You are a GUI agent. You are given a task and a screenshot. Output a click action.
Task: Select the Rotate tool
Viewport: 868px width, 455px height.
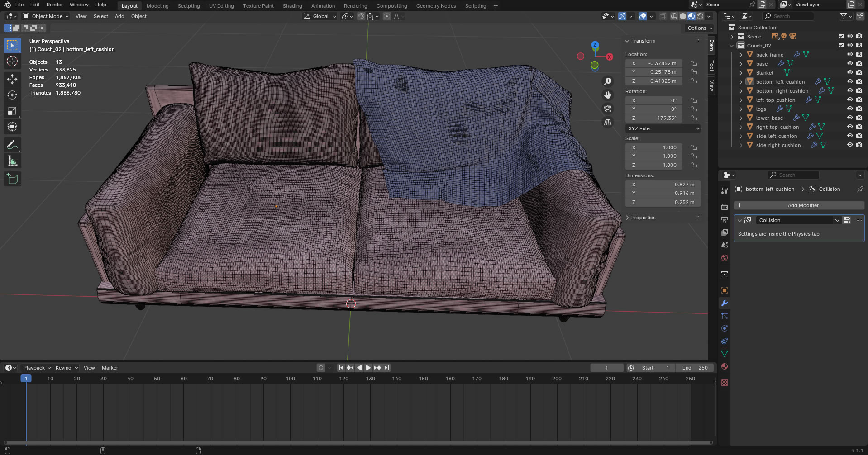(x=12, y=95)
